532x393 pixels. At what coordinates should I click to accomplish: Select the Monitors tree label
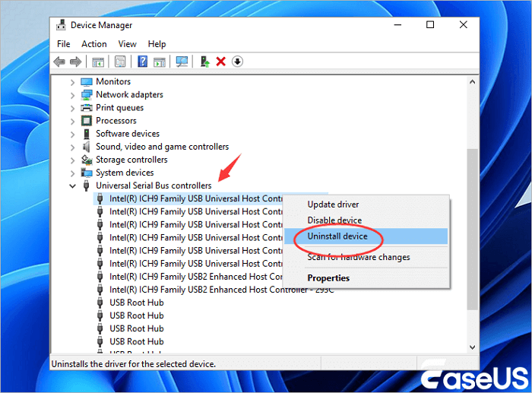pos(113,81)
